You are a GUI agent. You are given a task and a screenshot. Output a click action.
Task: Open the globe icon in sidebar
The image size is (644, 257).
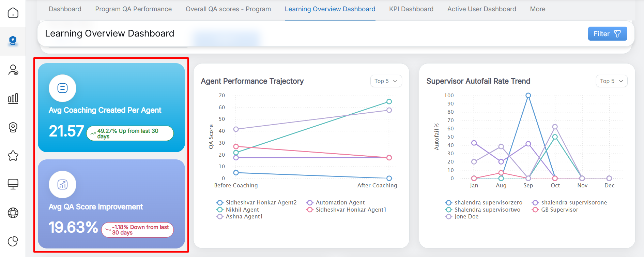pos(13,213)
